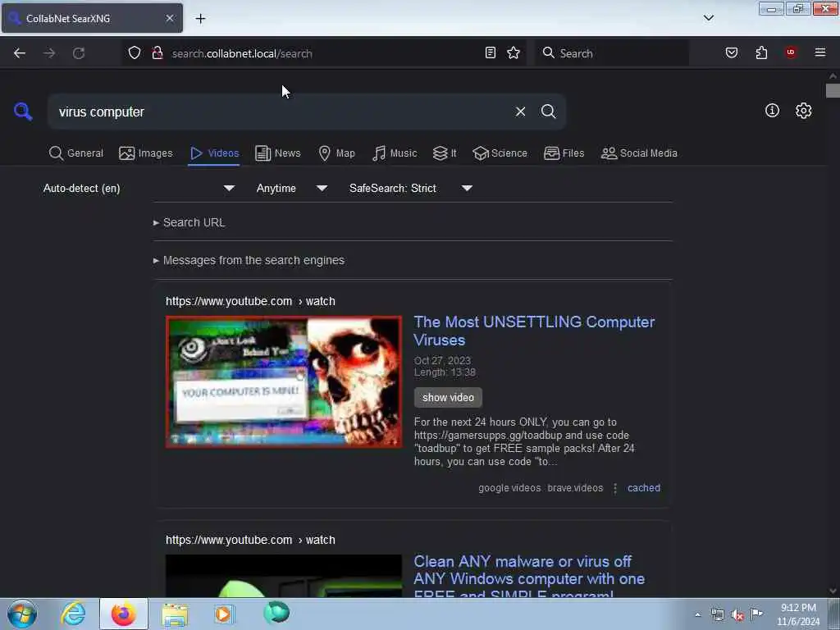Expand the Search URL section
Viewport: 840px width, 630px height.
[x=189, y=222]
